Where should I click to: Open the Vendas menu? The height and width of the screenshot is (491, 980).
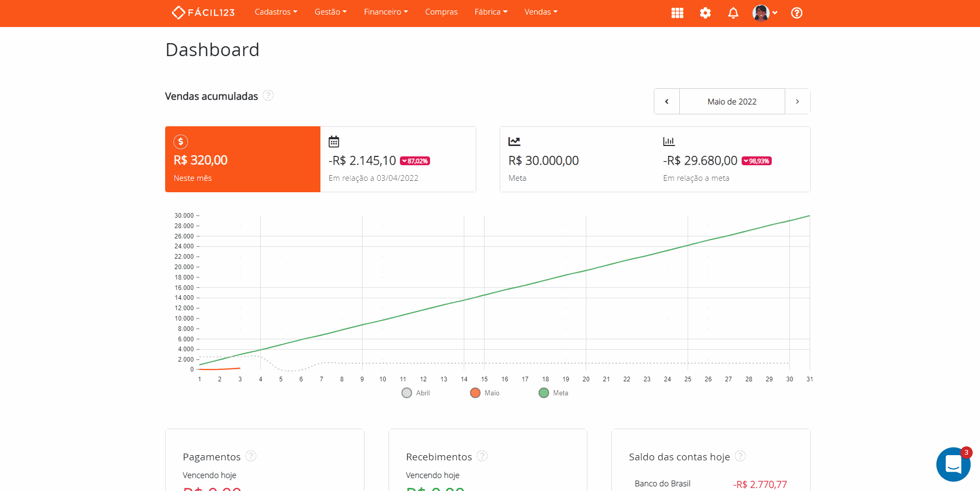coord(541,12)
